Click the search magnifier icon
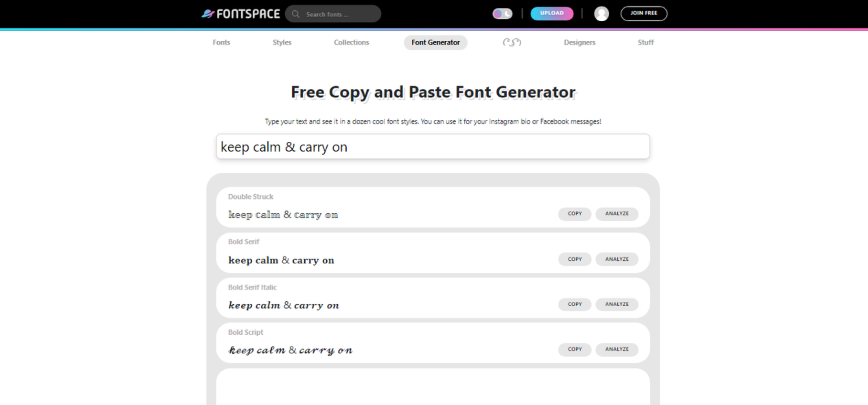The height and width of the screenshot is (405, 868). (x=296, y=14)
